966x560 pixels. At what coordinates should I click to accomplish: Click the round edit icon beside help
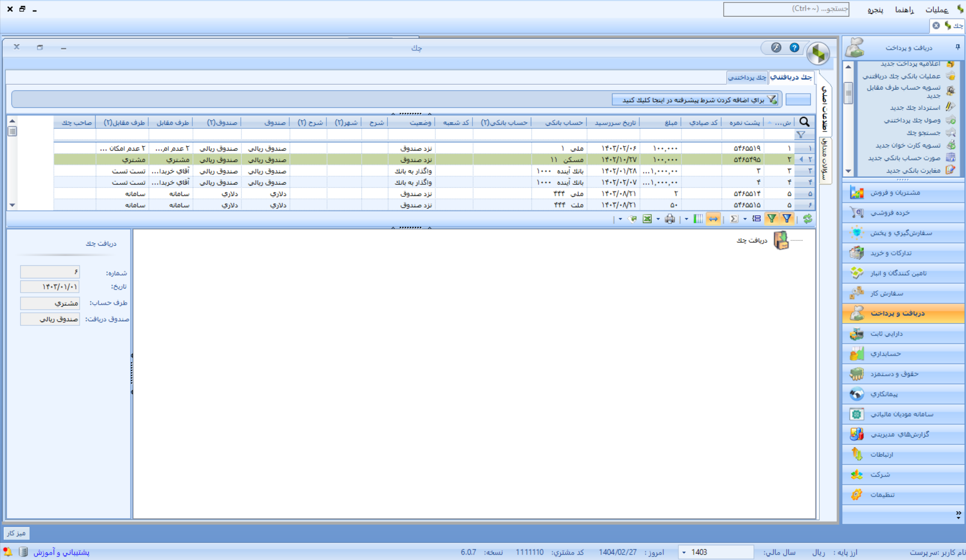[776, 47]
